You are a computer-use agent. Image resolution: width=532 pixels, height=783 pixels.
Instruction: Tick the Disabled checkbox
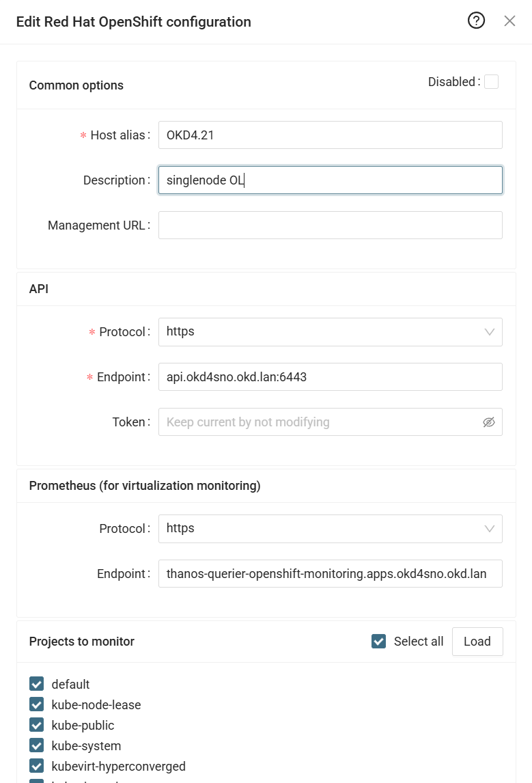coord(491,82)
